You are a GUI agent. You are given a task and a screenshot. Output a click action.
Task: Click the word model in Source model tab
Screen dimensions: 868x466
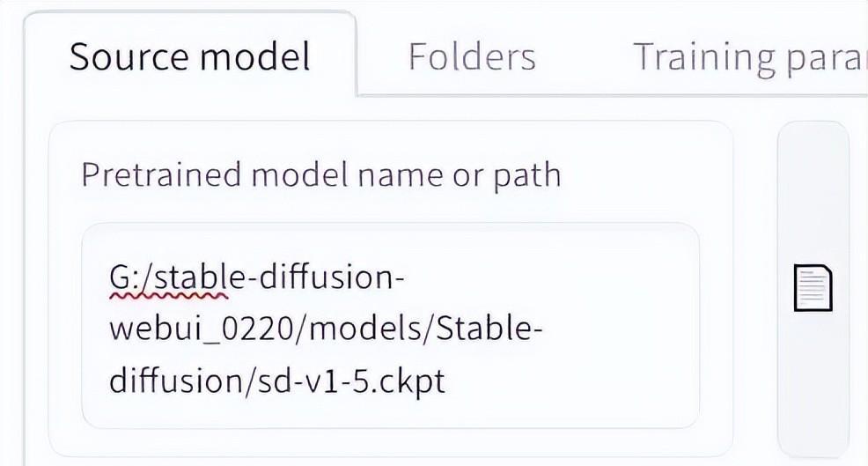[x=254, y=56]
